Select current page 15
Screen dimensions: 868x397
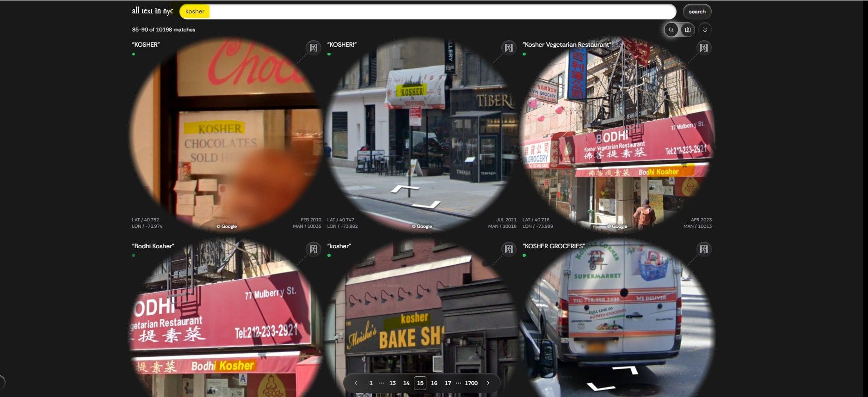(420, 383)
